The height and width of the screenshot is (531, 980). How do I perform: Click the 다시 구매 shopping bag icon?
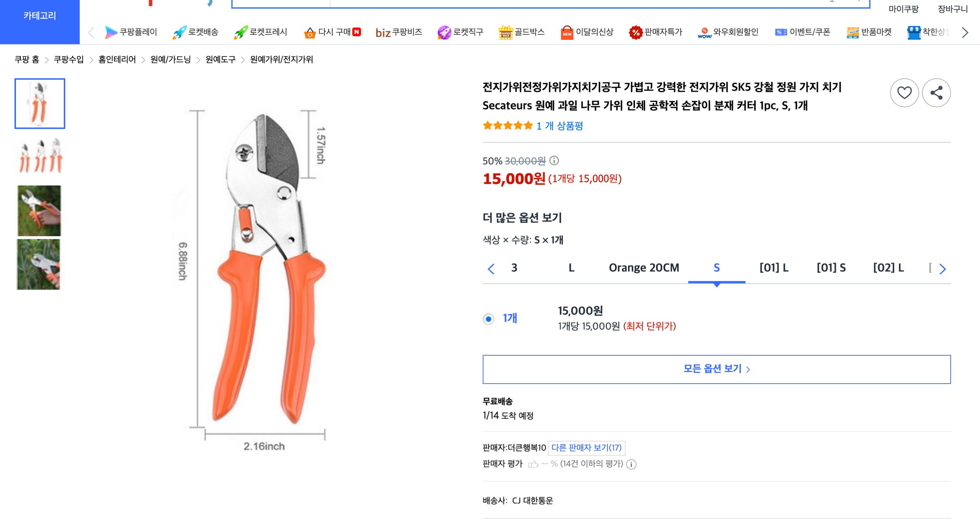pyautogui.click(x=311, y=32)
